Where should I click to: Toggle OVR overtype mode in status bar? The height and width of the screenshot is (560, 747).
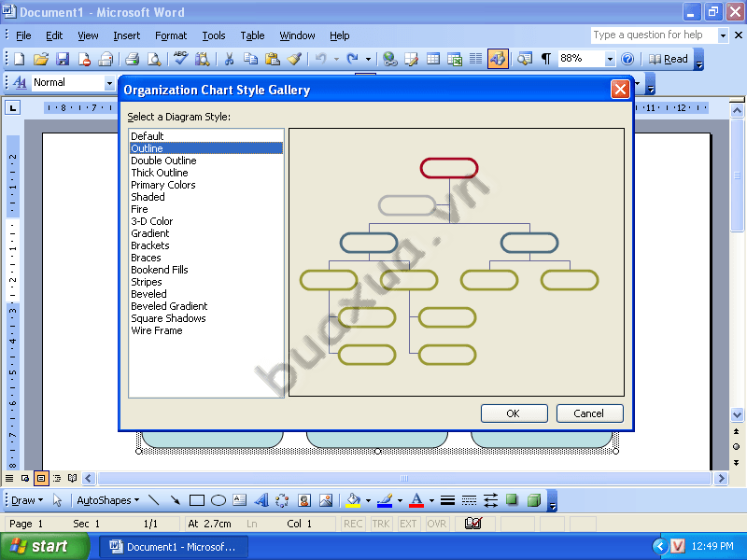pos(436,524)
